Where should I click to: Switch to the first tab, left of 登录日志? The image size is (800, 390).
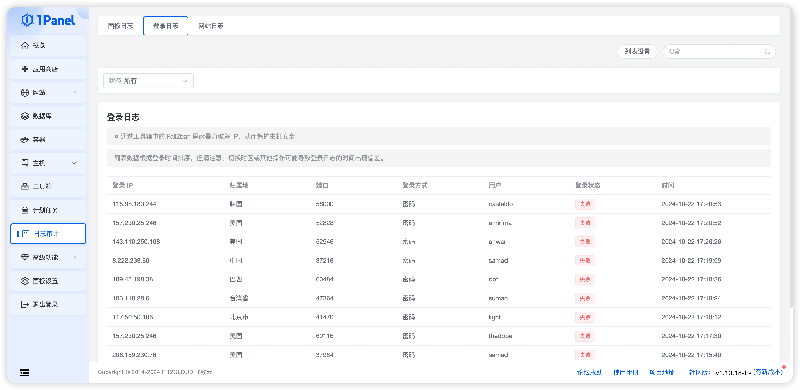click(x=120, y=26)
